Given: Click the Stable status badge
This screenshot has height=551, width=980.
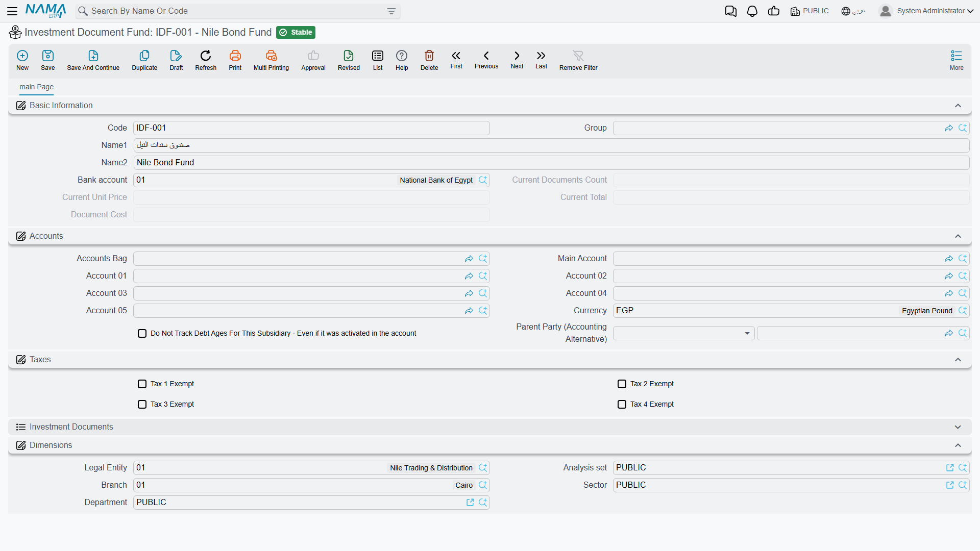Looking at the screenshot, I should click(296, 33).
